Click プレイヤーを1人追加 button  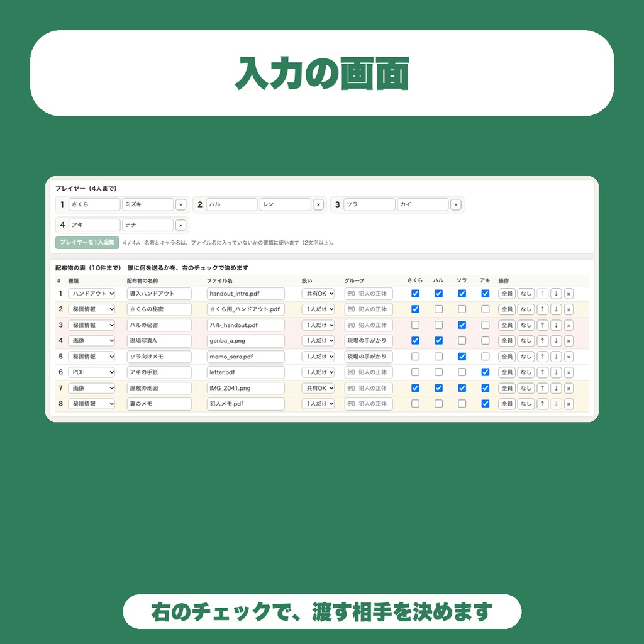[x=87, y=242]
